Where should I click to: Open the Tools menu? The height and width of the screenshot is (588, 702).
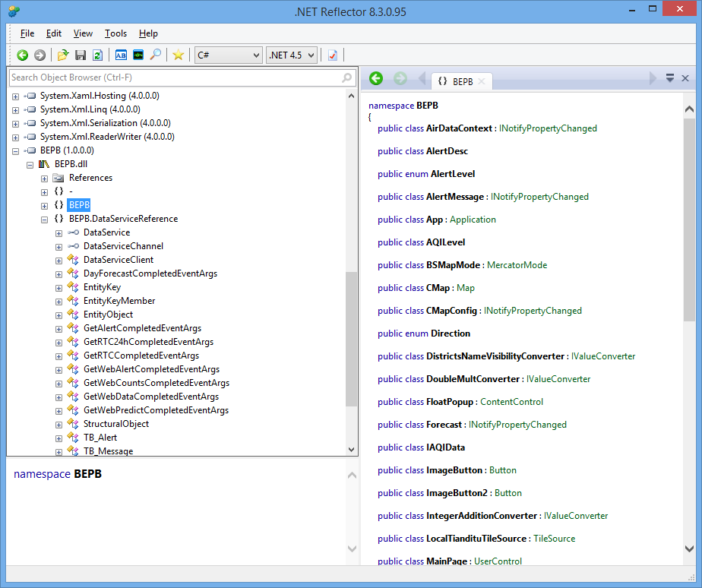115,33
